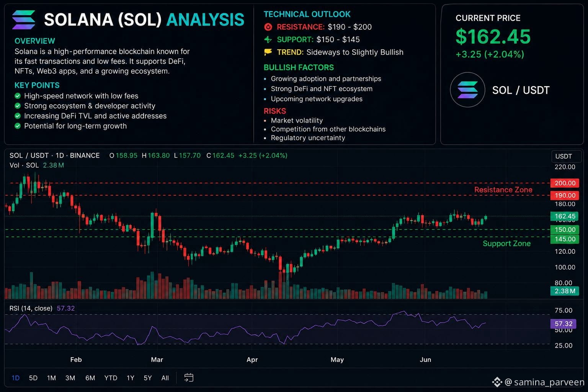Click the "CURRENT PRICE" label
The width and height of the screenshot is (588, 392).
(488, 18)
